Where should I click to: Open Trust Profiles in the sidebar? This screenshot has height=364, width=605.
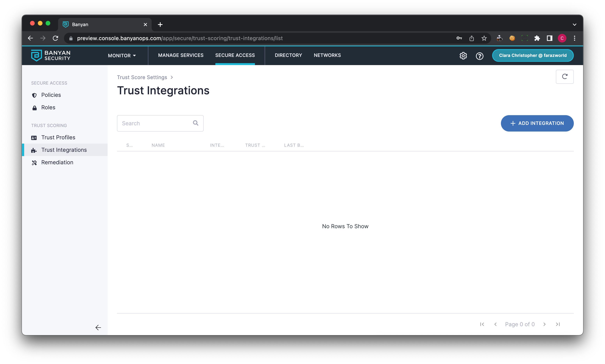coord(65,137)
